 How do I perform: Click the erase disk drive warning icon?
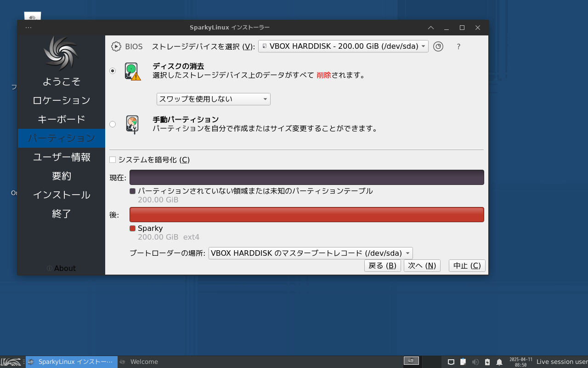point(132,71)
